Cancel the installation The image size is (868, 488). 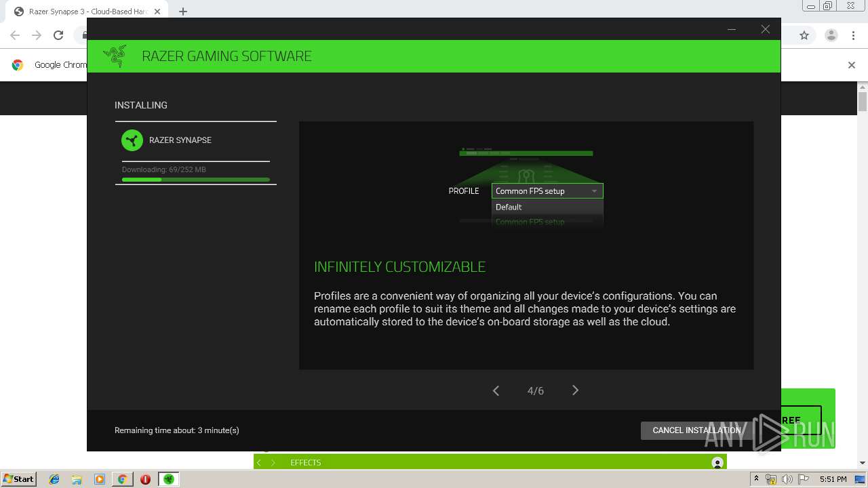click(x=696, y=430)
